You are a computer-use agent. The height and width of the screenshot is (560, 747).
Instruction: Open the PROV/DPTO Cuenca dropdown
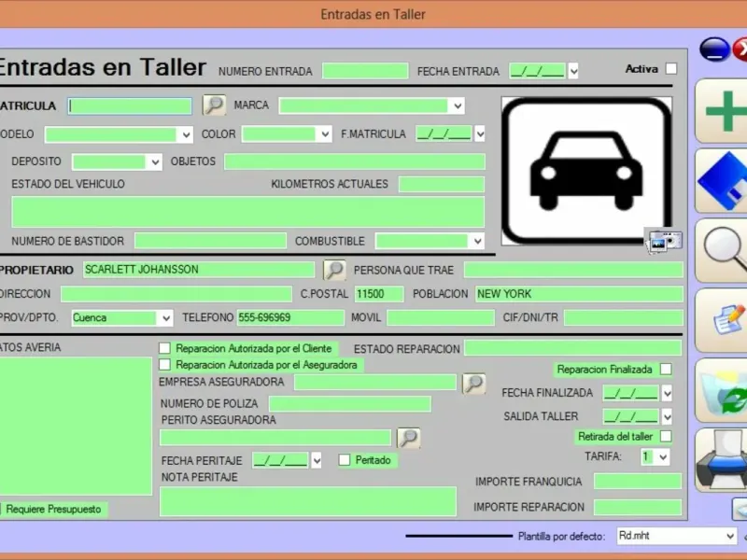pyautogui.click(x=166, y=318)
